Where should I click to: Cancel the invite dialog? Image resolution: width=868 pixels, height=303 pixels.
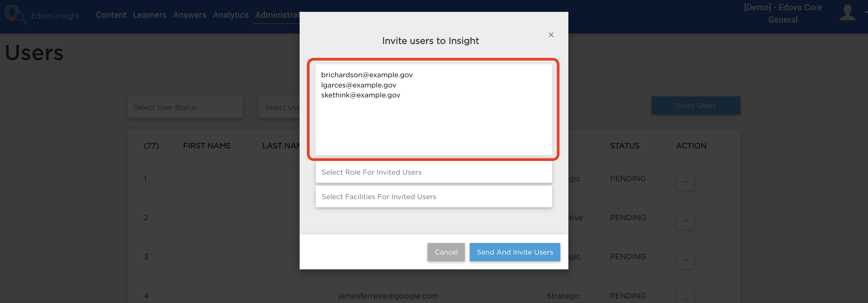coord(446,252)
